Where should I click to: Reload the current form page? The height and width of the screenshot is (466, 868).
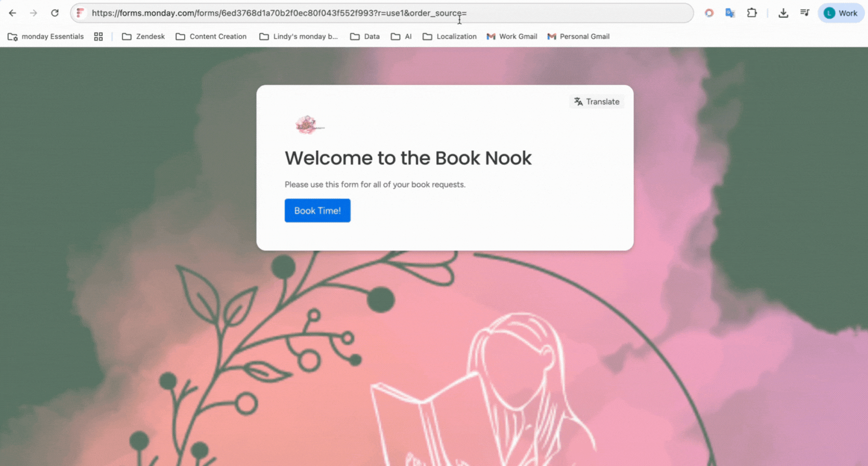(x=55, y=13)
